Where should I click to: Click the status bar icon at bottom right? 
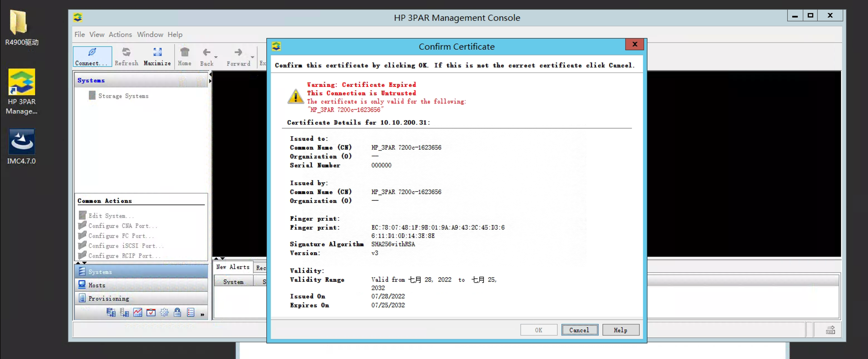[x=830, y=330]
